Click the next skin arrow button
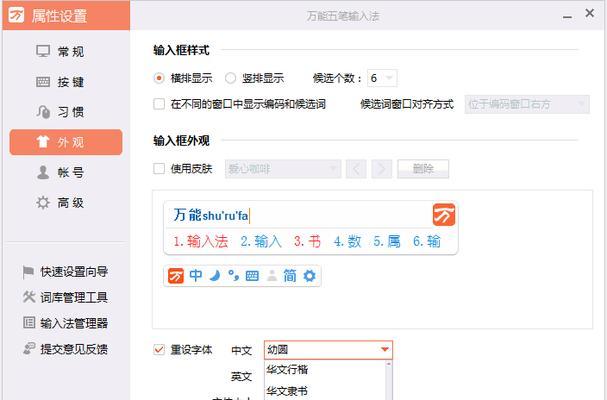This screenshot has width=607, height=400. [x=382, y=169]
